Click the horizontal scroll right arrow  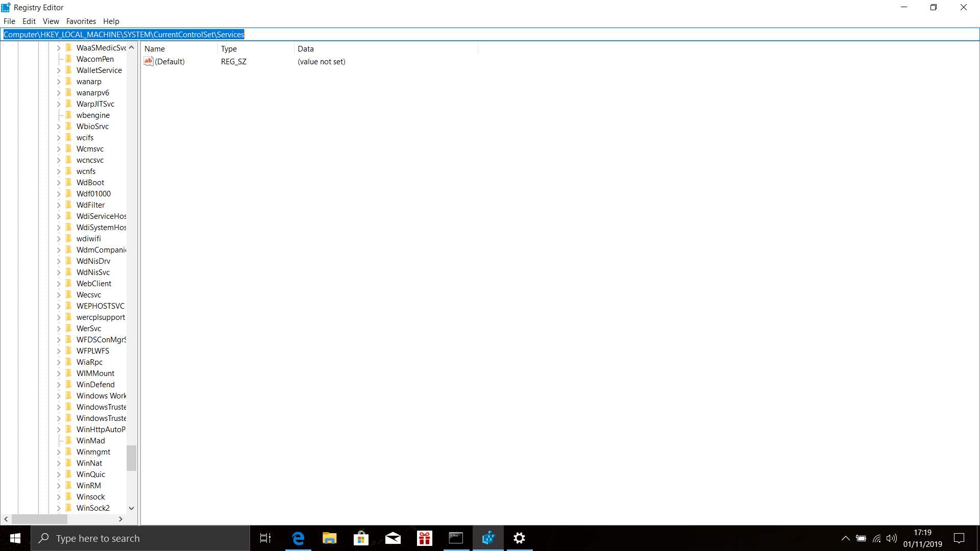120,519
